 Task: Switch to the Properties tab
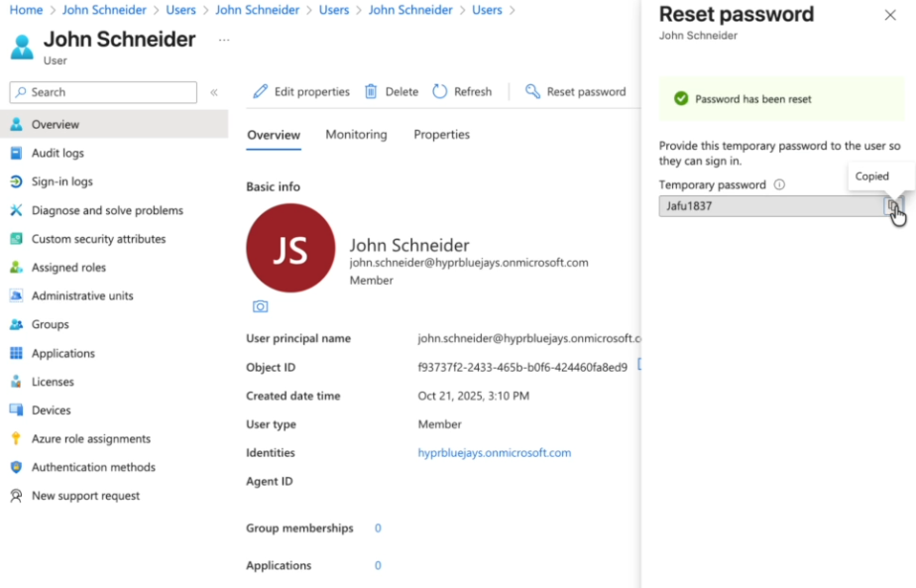441,135
